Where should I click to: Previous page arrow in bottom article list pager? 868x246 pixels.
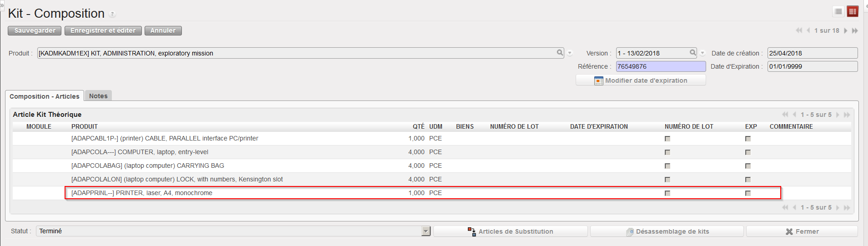click(x=794, y=207)
